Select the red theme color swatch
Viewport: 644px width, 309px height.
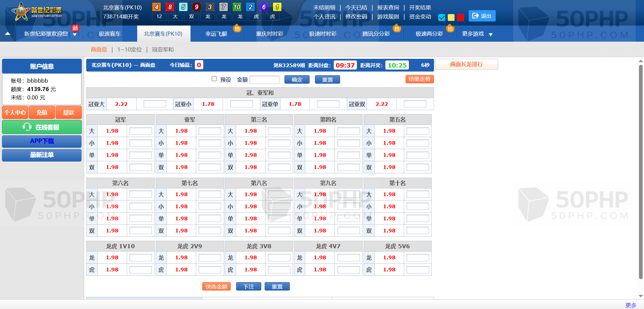461,17
